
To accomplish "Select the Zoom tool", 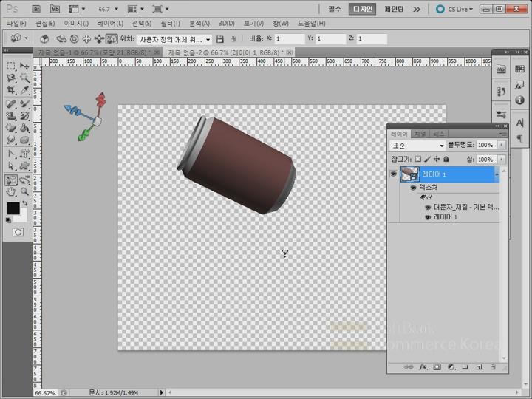I will (24, 192).
